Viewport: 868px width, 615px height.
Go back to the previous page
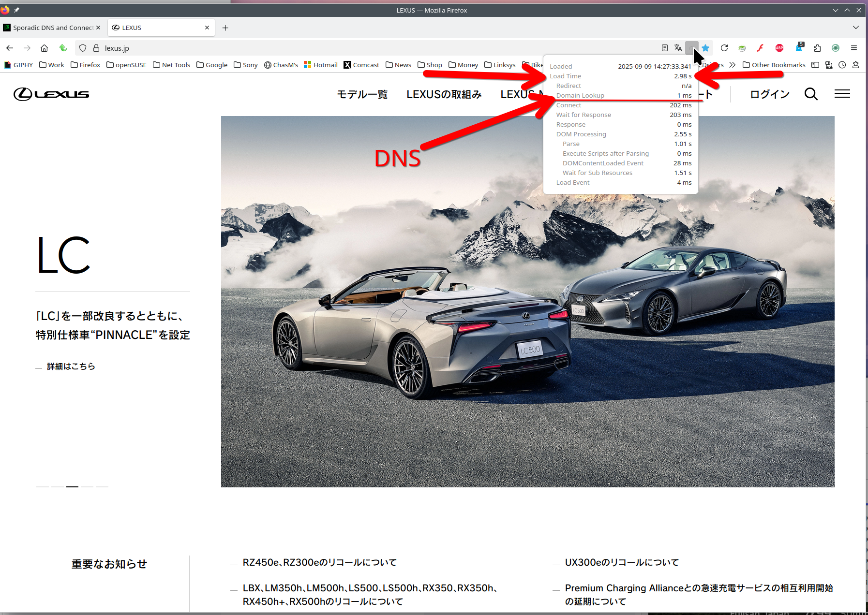(10, 48)
